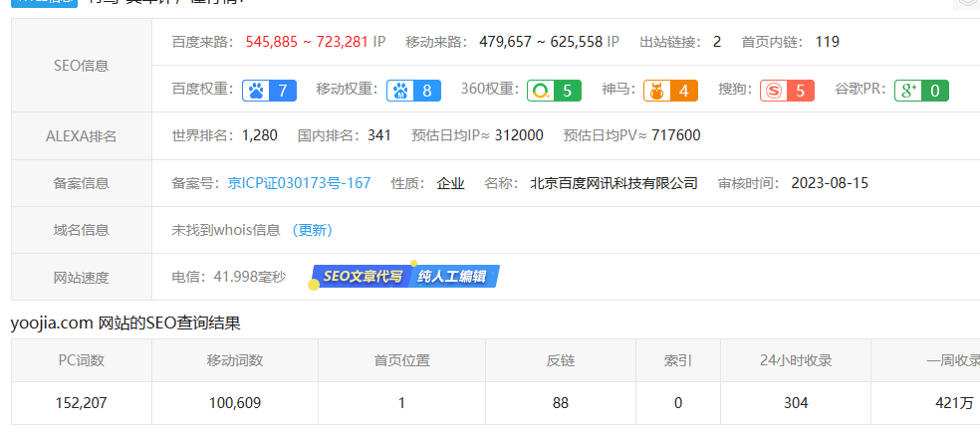This screenshot has width=980, height=433.
Task: Click mobile traffic value 479,657 ~ 625,558
Action: coord(541,42)
